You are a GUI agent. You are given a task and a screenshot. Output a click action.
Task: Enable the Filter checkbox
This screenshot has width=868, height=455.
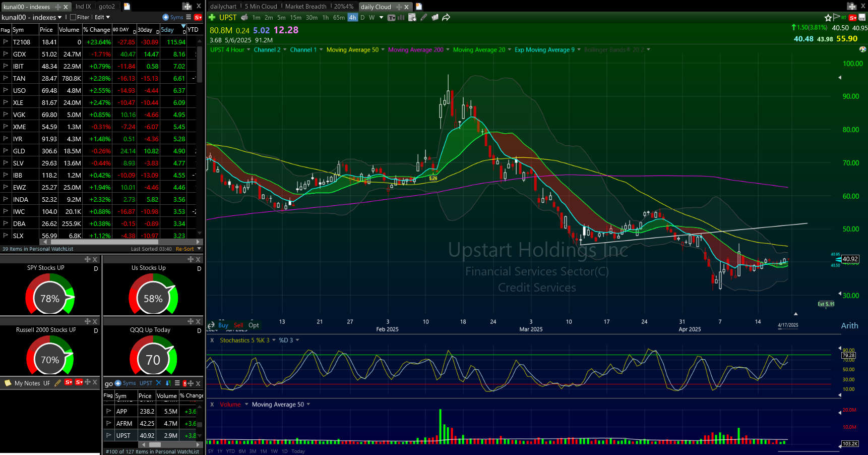(73, 17)
